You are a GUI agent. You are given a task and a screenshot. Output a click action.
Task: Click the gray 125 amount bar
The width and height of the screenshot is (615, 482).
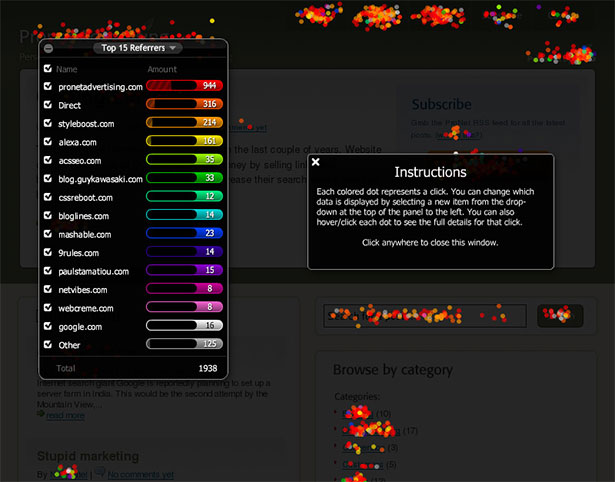(184, 344)
